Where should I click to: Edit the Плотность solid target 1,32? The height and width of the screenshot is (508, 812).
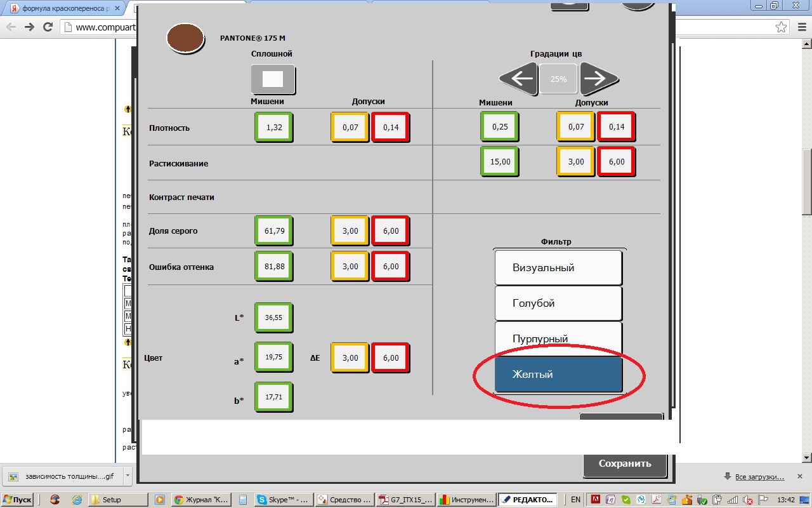point(273,127)
